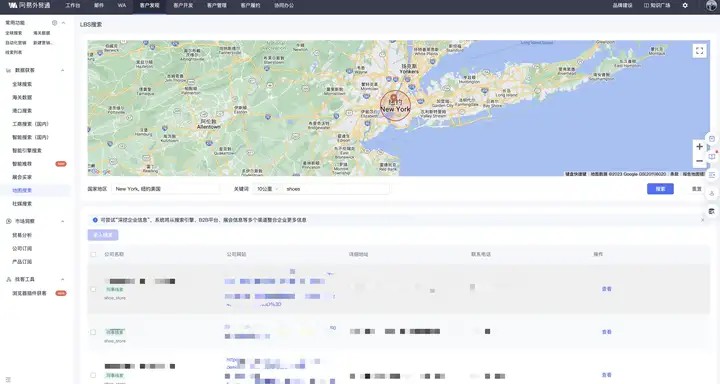Screen dimensions: 720x384
Task: Open the 邮件 top menu
Action: pos(99,6)
